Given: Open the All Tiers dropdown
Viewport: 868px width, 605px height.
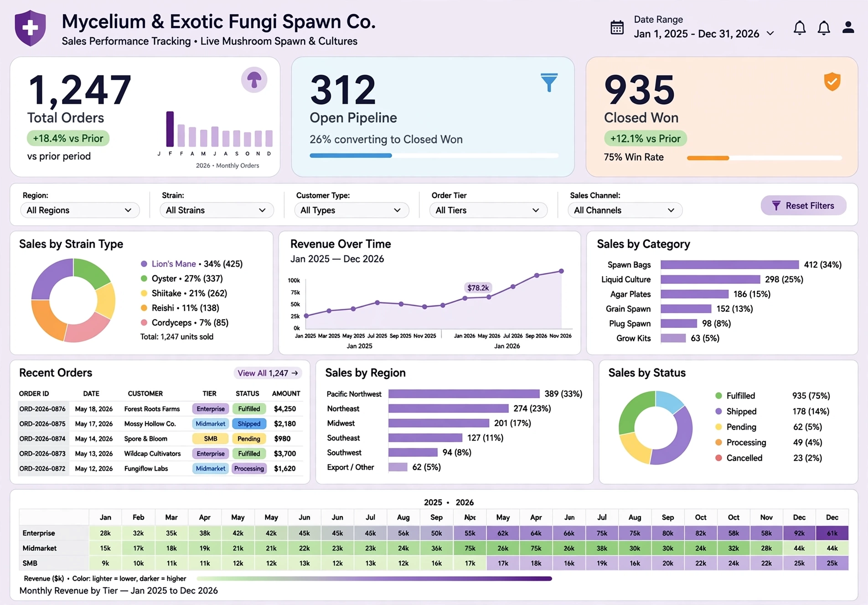Looking at the screenshot, I should [488, 210].
